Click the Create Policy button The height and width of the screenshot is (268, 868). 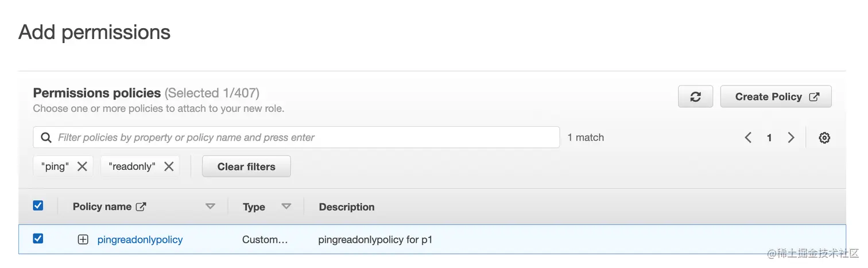click(776, 97)
